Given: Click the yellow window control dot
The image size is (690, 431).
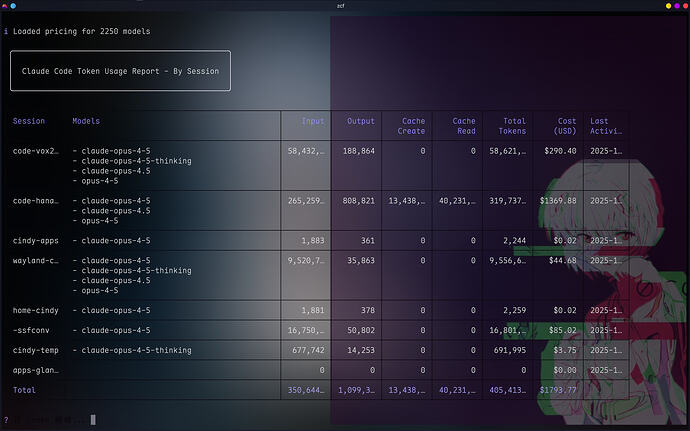Looking at the screenshot, I should pos(668,6).
